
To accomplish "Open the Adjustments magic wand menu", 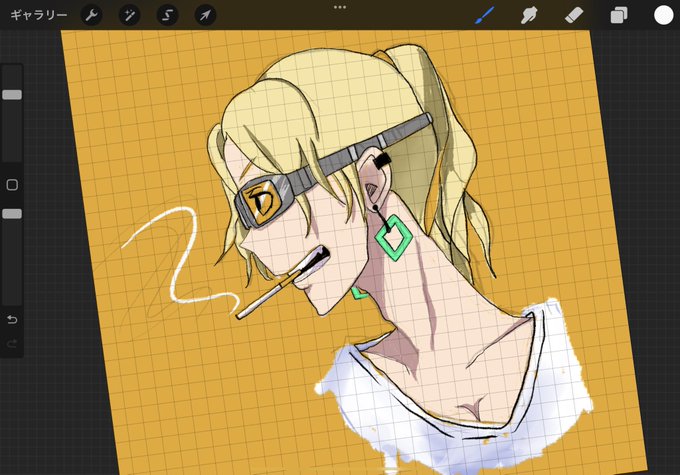I will point(129,15).
